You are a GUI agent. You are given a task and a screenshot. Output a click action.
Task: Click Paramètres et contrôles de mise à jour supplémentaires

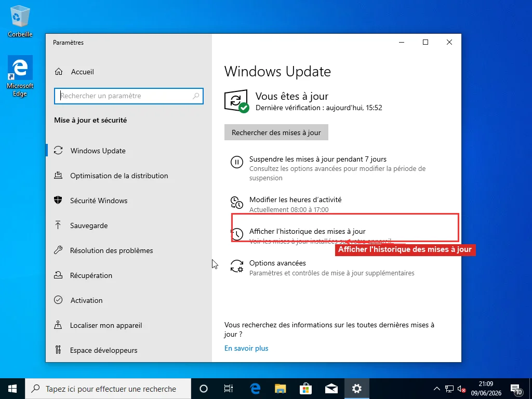point(331,273)
